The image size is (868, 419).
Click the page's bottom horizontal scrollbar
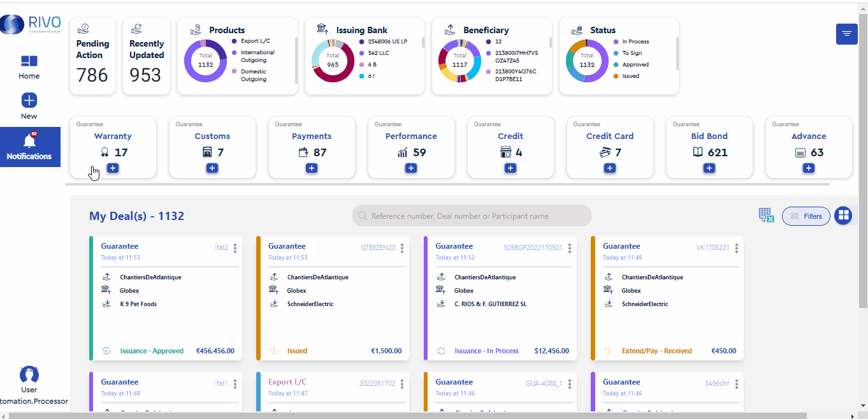tap(408, 416)
